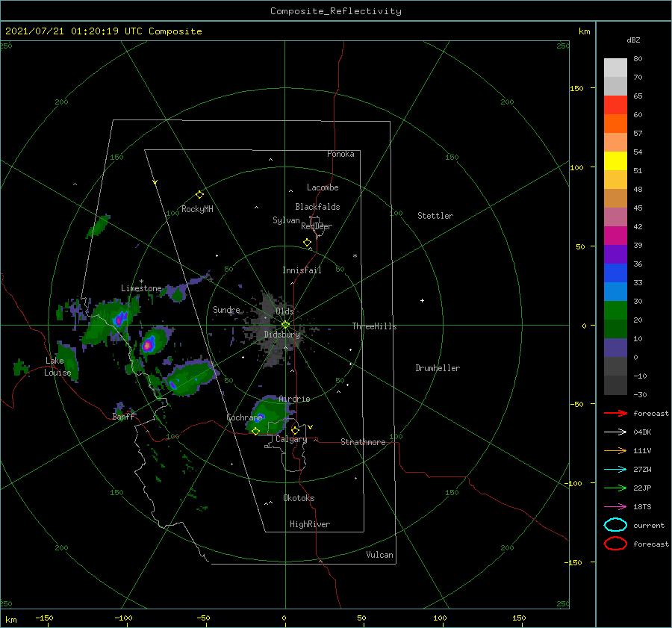Click the yellow diamond marker below RedDeer
This screenshot has width=672, height=628.
(308, 243)
